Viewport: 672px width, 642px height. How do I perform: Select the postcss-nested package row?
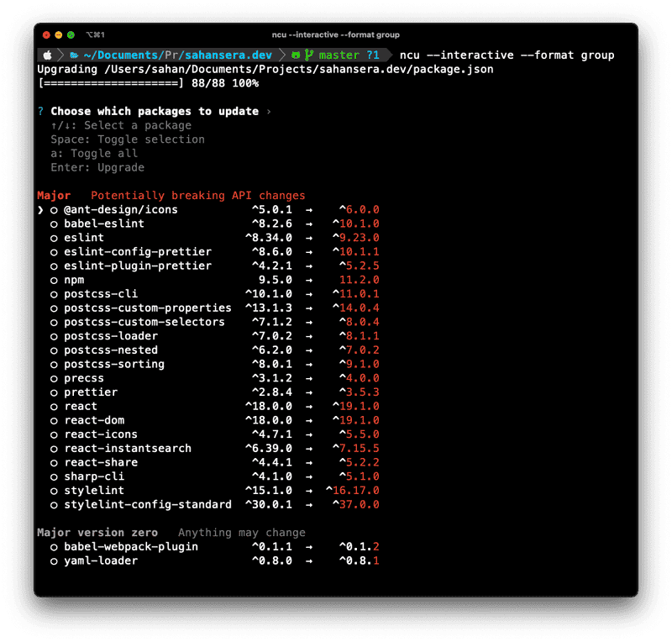(x=214, y=350)
